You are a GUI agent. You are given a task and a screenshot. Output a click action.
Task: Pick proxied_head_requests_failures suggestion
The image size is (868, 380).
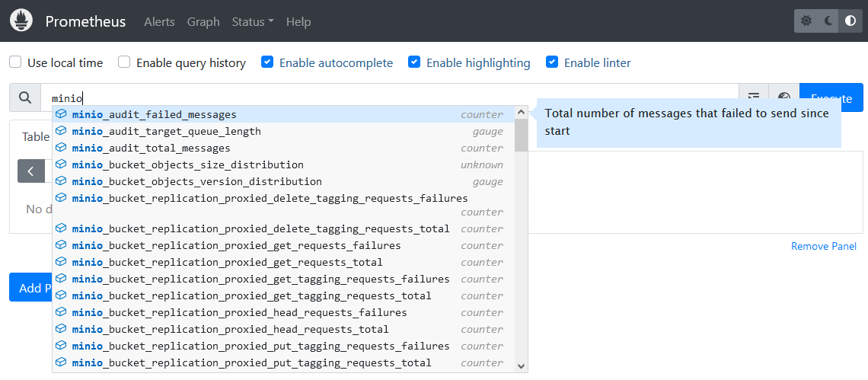pyautogui.click(x=283, y=312)
